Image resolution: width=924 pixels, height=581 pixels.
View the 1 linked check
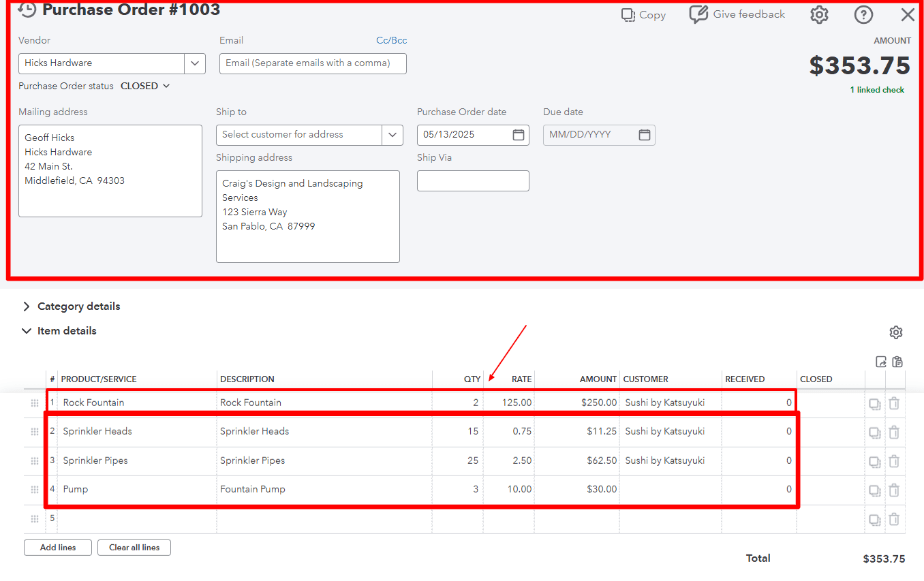pos(877,89)
